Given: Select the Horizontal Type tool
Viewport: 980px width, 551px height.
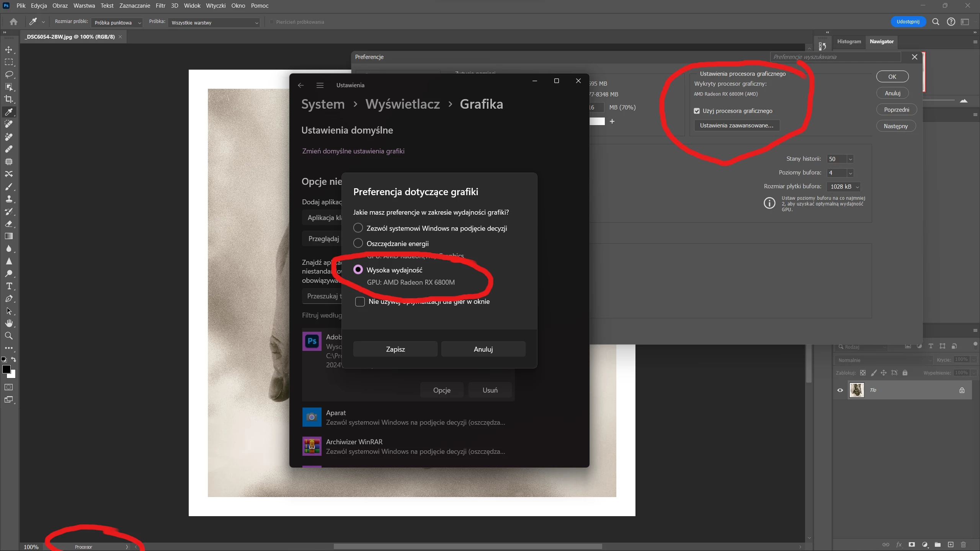Looking at the screenshot, I should pos(9,286).
